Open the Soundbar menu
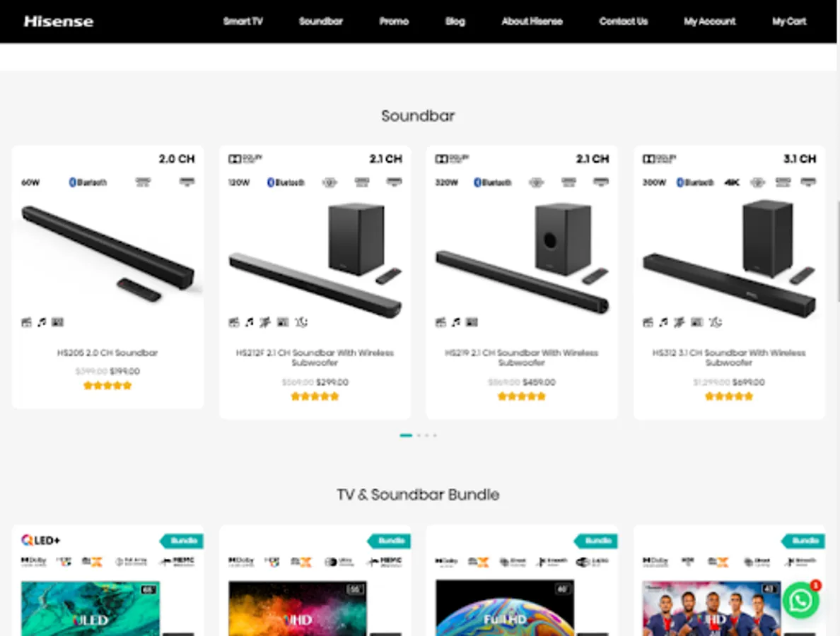This screenshot has height=636, width=840. coord(321,21)
